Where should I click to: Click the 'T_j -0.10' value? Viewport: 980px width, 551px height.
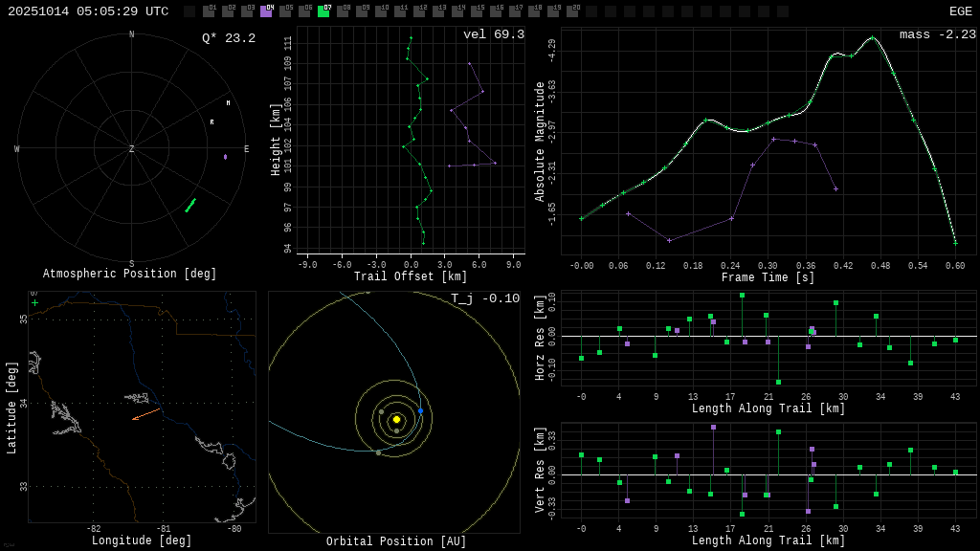coord(485,298)
